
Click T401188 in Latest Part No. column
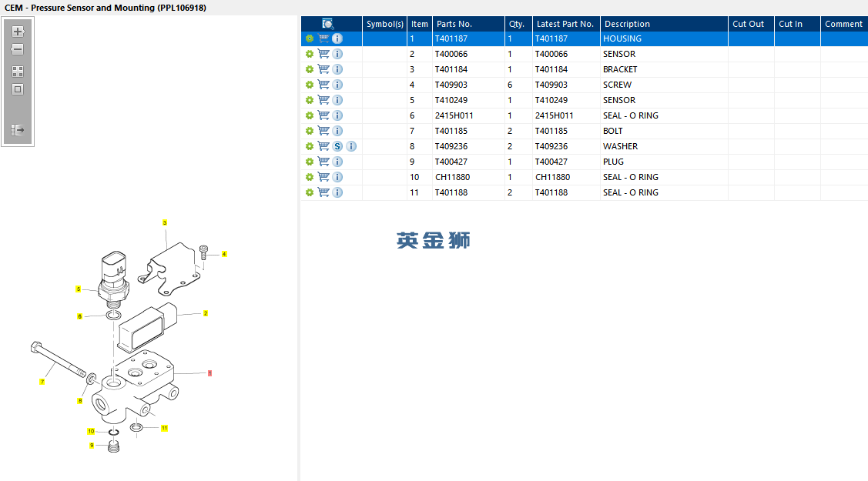(x=551, y=192)
